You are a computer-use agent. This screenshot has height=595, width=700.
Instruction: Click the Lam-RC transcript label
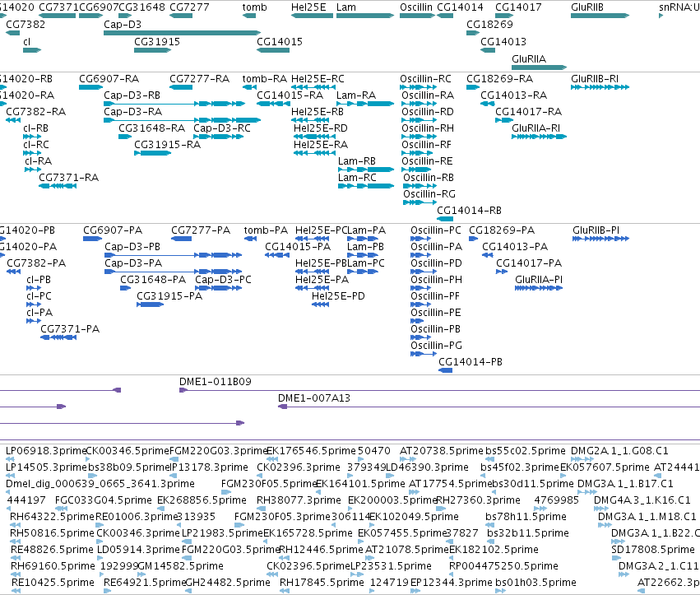click(x=357, y=177)
